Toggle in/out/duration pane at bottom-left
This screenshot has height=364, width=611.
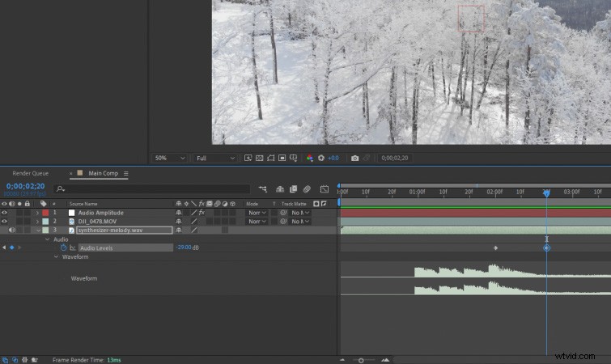[24, 360]
